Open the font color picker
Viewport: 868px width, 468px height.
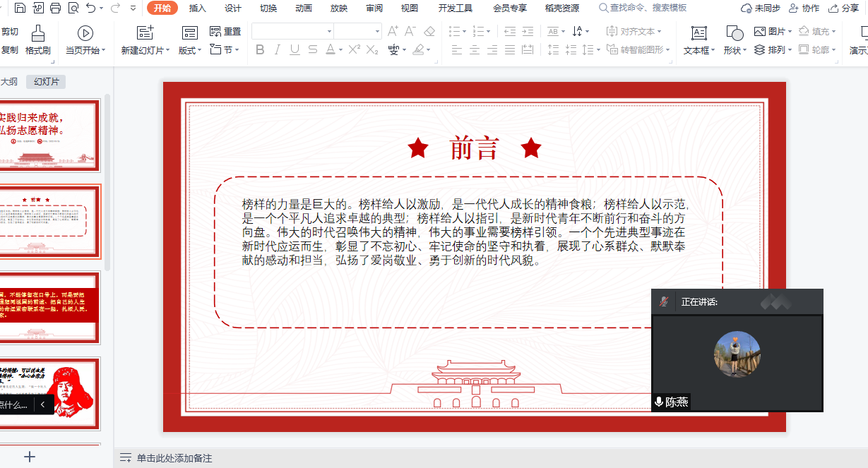click(x=334, y=50)
